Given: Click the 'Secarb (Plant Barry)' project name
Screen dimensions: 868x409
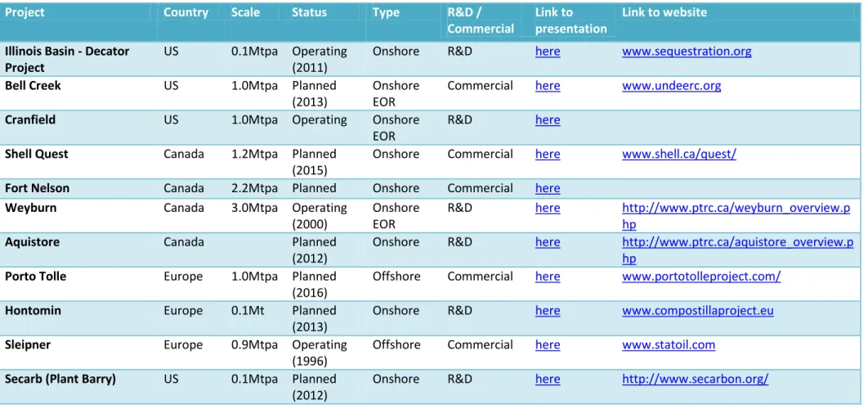Looking at the screenshot, I should (60, 379).
